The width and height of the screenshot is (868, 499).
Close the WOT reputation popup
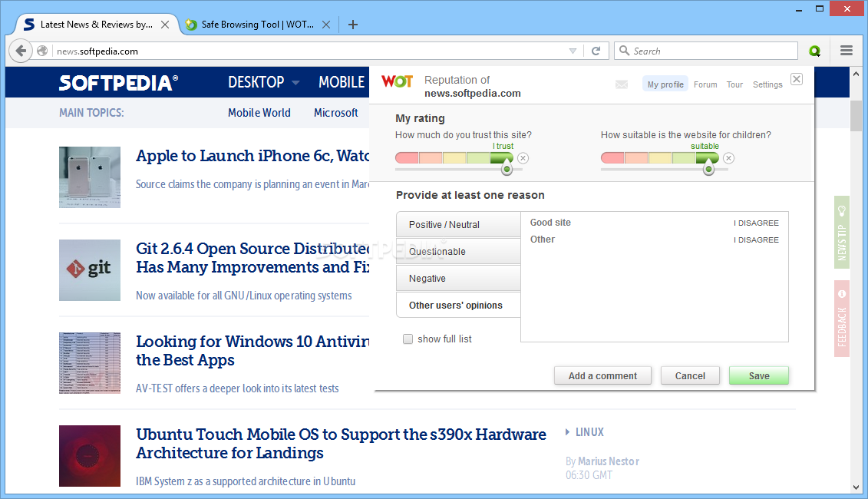point(796,79)
